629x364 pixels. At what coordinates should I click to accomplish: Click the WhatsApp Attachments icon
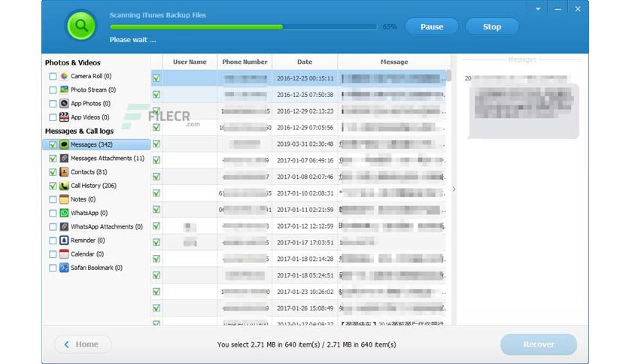point(64,226)
